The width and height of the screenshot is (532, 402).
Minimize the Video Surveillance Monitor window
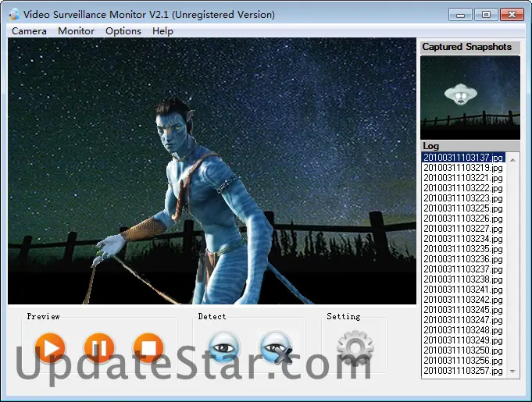point(460,15)
